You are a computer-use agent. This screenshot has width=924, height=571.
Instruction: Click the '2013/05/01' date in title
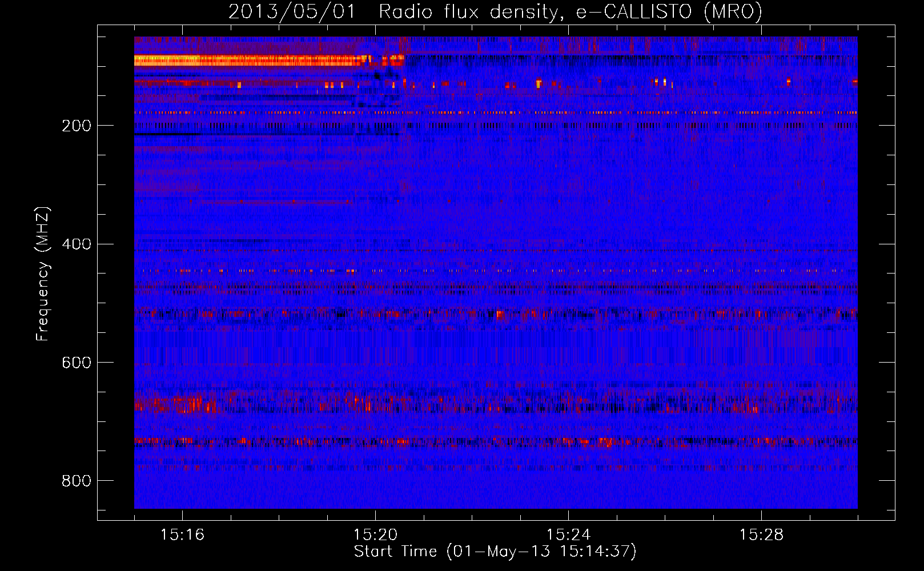292,11
